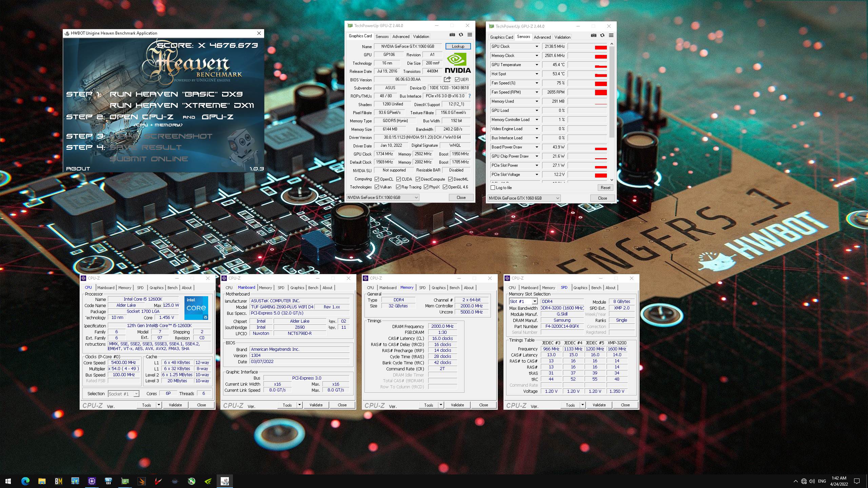
Task: Open the GPU-Z taskbar icon
Action: (125, 481)
